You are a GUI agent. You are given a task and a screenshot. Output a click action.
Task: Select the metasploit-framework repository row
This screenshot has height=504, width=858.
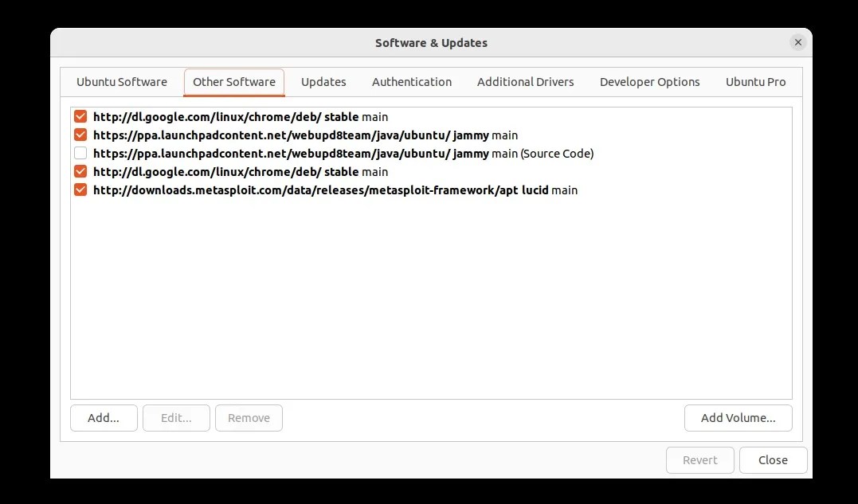tap(335, 189)
